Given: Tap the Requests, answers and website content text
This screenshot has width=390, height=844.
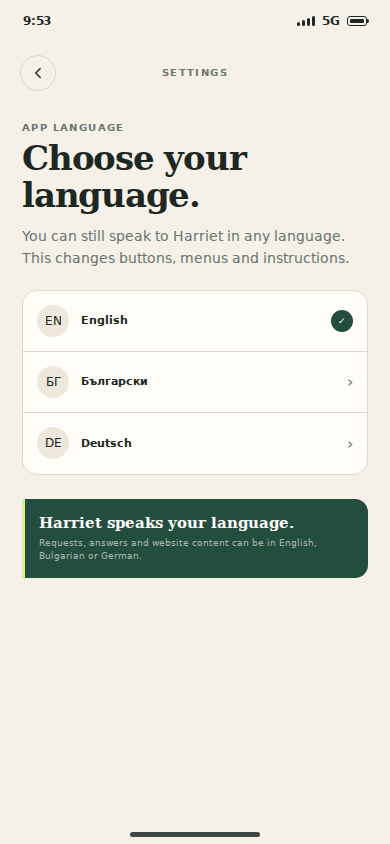Looking at the screenshot, I should point(178,549).
